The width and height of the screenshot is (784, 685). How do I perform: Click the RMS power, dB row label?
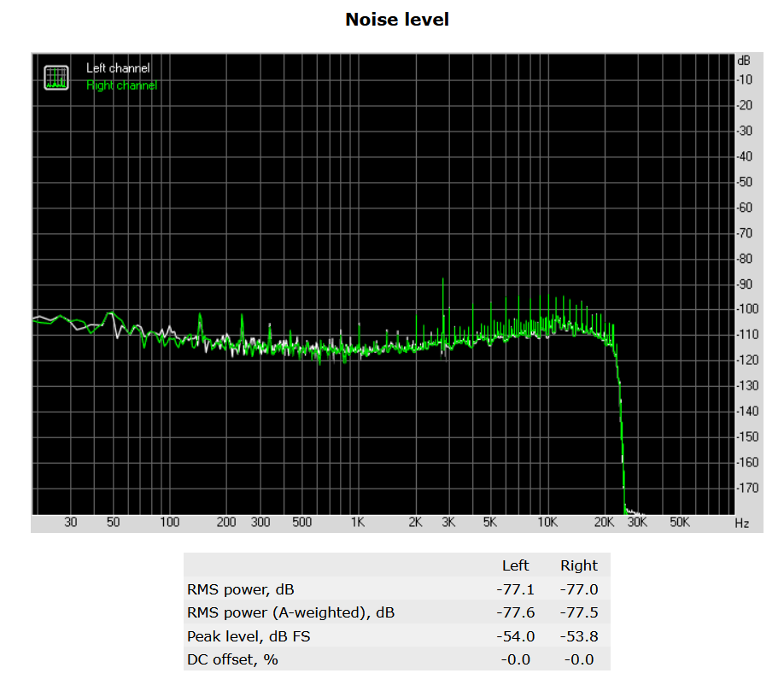pos(241,589)
